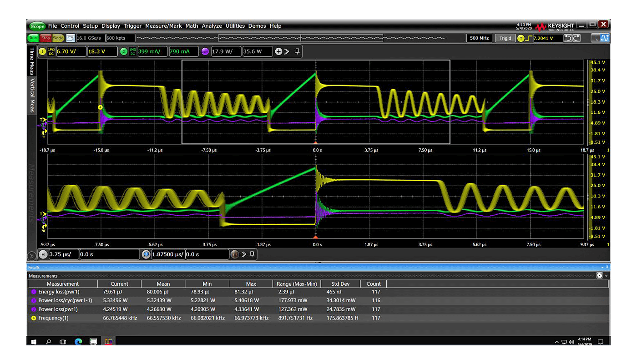The width and height of the screenshot is (637, 364).
Task: Click the auto scale icon beside Single
Action: tap(71, 38)
